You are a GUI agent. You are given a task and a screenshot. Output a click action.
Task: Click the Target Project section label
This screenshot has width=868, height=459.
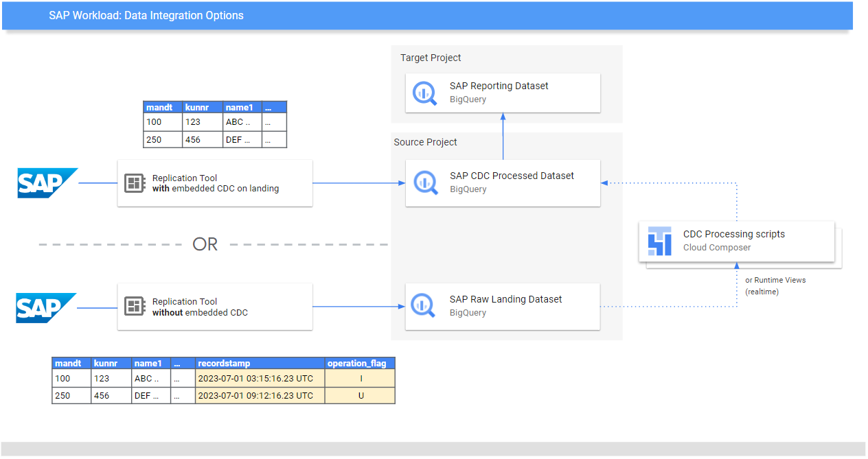(x=431, y=58)
